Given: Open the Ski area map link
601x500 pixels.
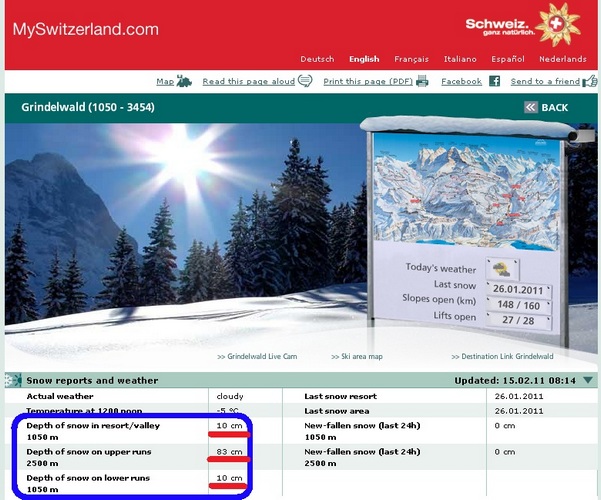Looking at the screenshot, I should click(x=357, y=356).
